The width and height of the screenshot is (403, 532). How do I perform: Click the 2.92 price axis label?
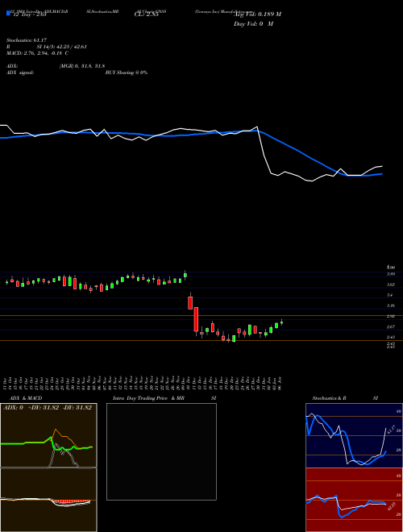[391, 316]
